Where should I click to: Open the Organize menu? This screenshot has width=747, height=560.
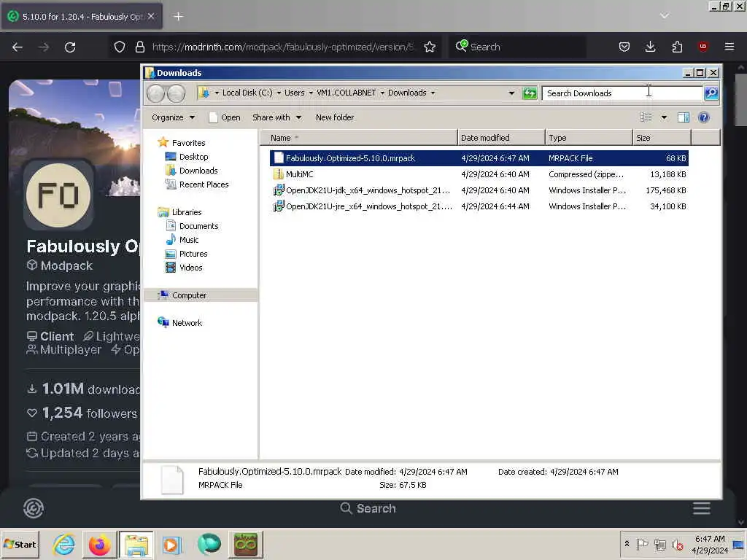174,117
